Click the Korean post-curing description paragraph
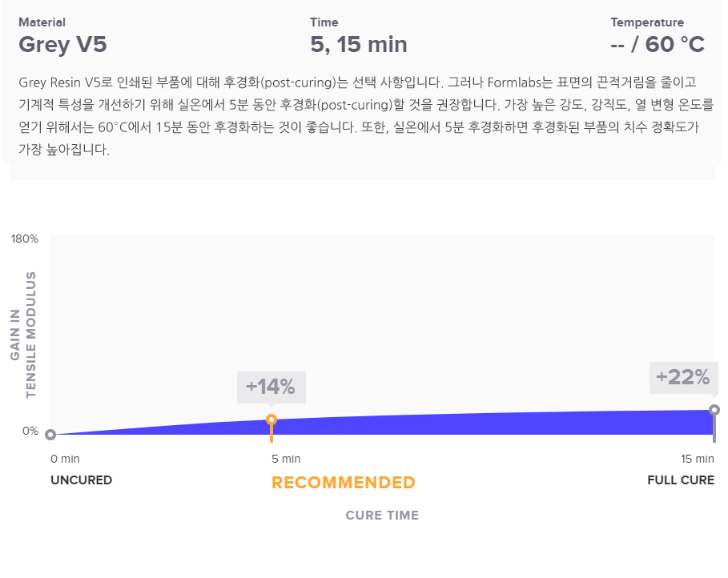 366,115
